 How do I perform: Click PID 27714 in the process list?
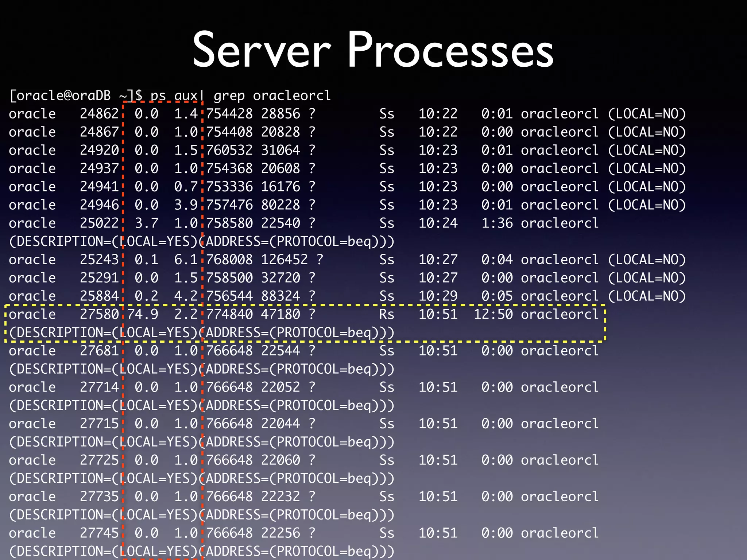[99, 387]
